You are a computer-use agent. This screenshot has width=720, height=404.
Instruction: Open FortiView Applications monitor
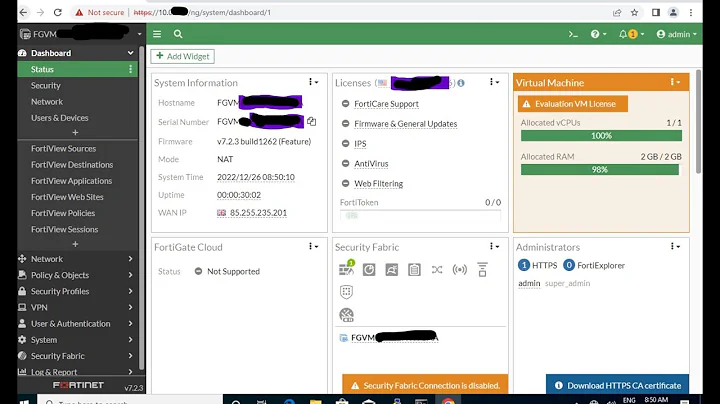71,181
